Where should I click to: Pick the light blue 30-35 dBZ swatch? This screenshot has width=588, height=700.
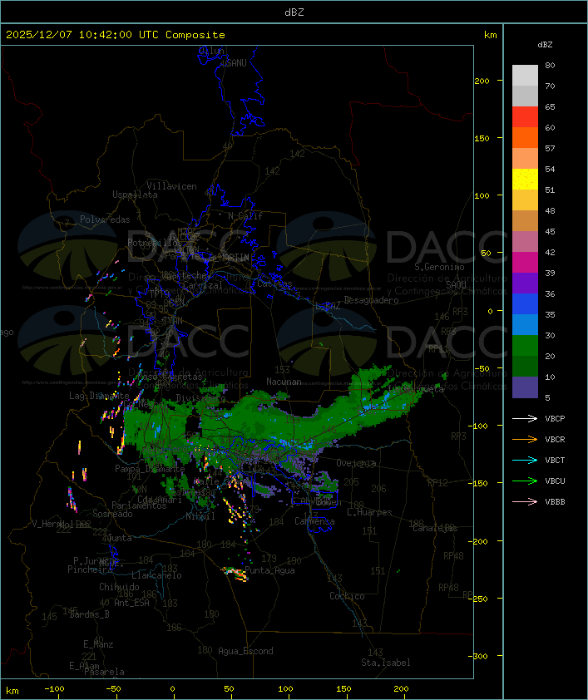525,324
